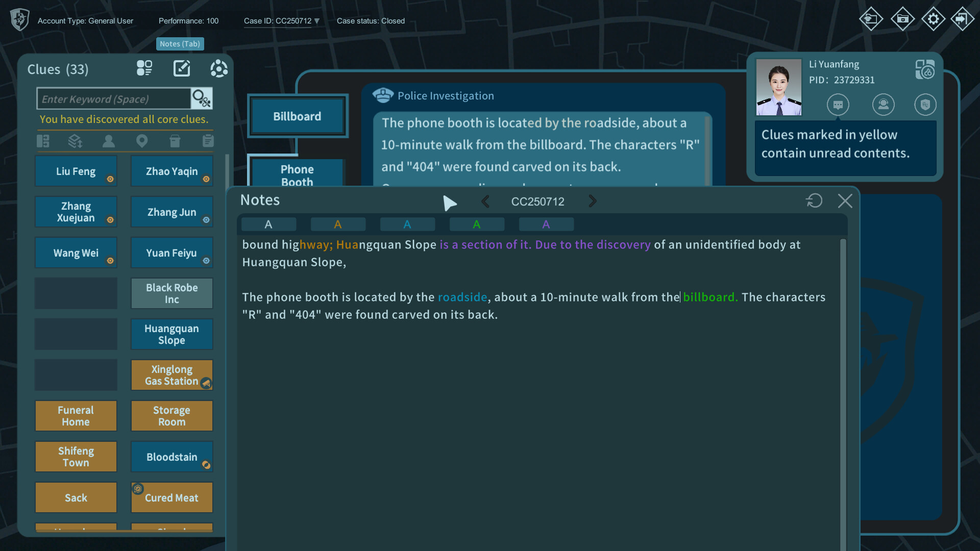Open the relationship graph view in the Clues panel
980x551 pixels.
pyautogui.click(x=218, y=68)
